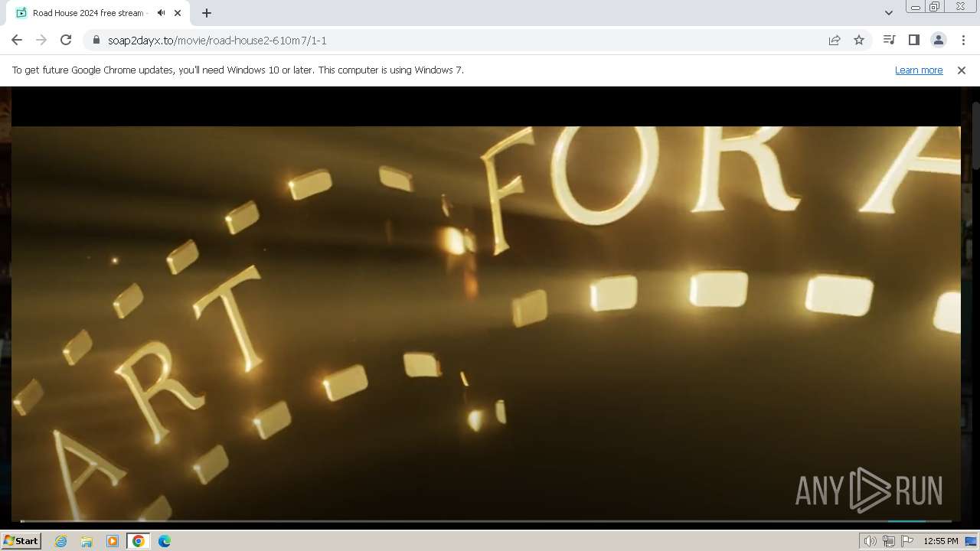View site security lock info
Viewport: 980px width, 551px height.
[96, 40]
